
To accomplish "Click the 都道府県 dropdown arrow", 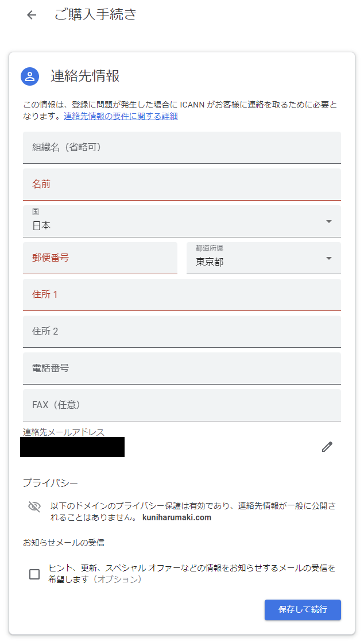I will coord(329,258).
